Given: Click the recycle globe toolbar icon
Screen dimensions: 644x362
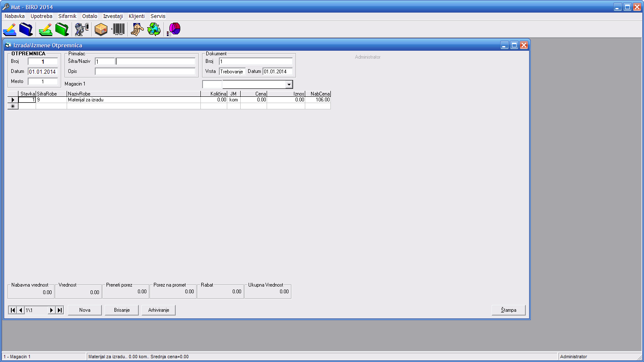Looking at the screenshot, I should click(154, 29).
